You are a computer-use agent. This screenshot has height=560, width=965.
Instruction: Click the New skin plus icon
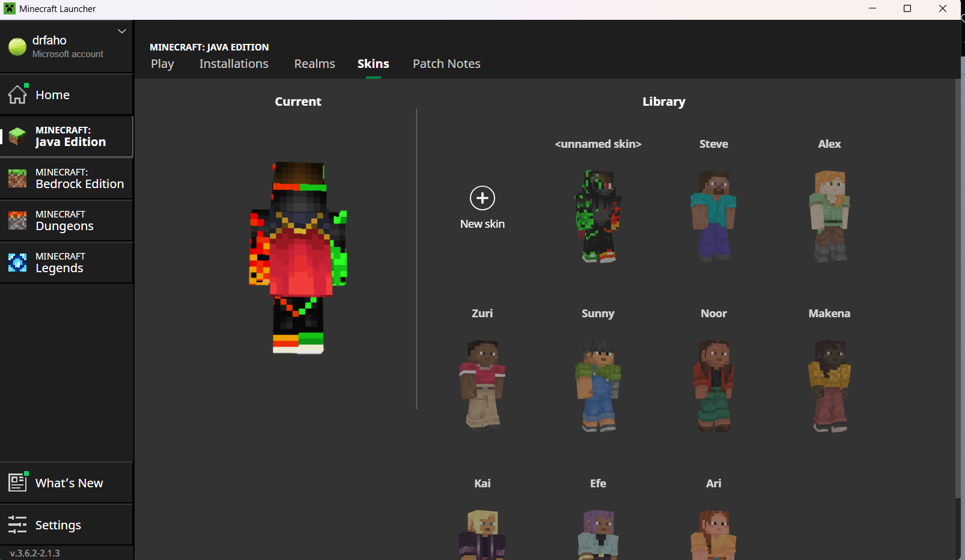pyautogui.click(x=482, y=198)
